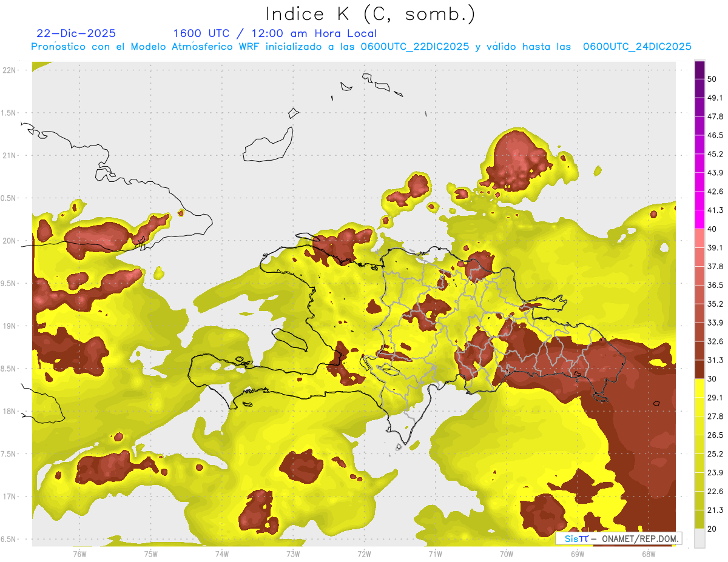
Task: Click the magenta swatch between 40 and 41.3
Action: pyautogui.click(x=700, y=219)
